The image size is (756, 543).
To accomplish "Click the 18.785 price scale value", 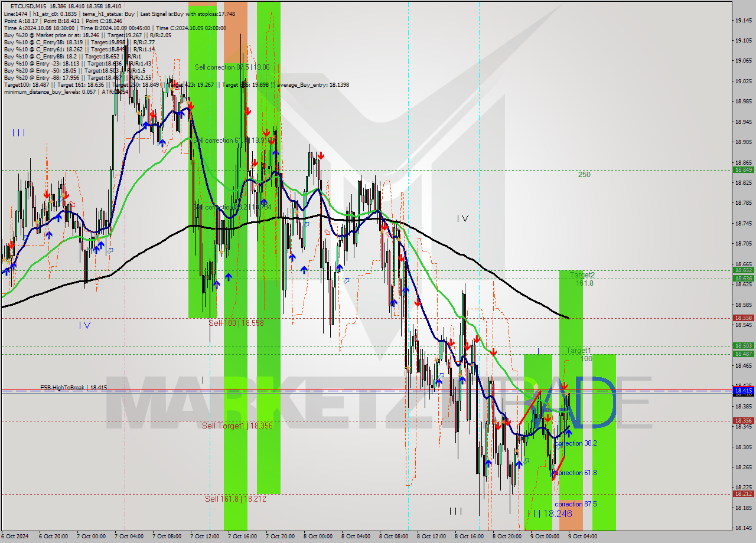I will click(743, 202).
